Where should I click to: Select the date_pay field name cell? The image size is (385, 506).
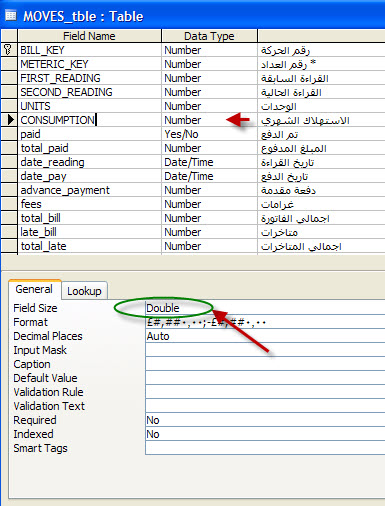pyautogui.click(x=90, y=176)
